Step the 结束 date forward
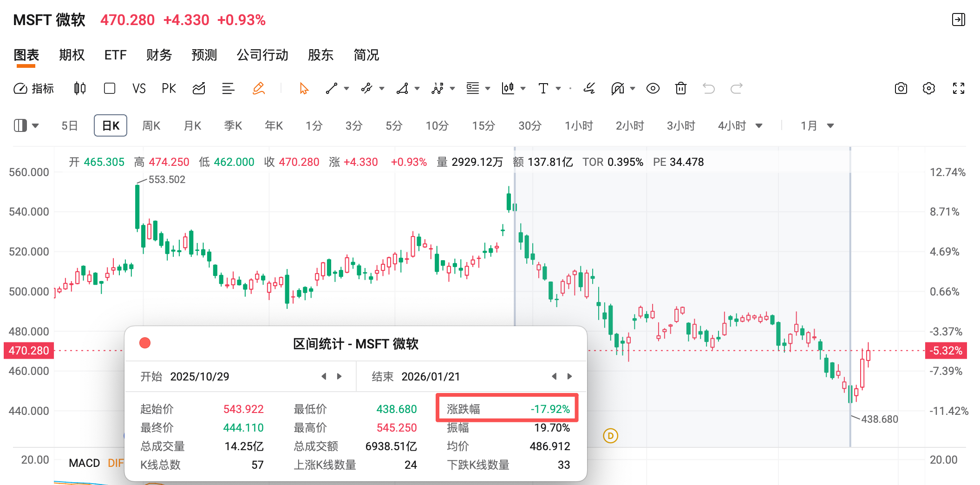The height and width of the screenshot is (485, 980). pos(570,376)
